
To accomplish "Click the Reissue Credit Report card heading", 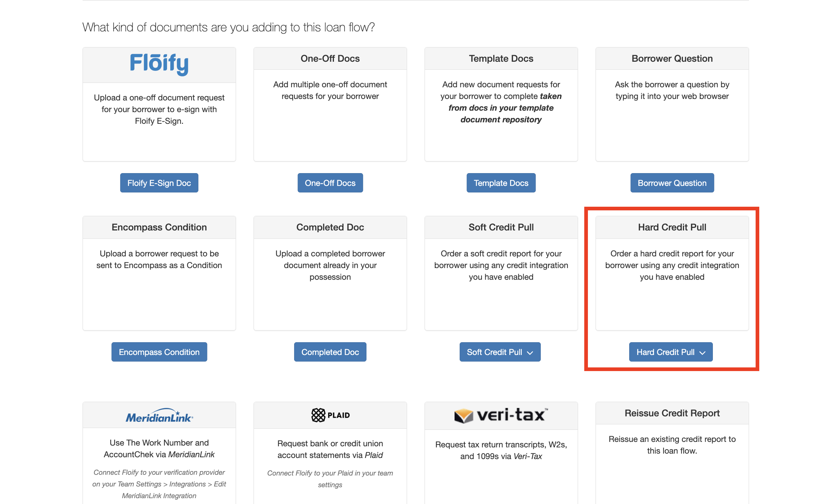I will point(672,413).
